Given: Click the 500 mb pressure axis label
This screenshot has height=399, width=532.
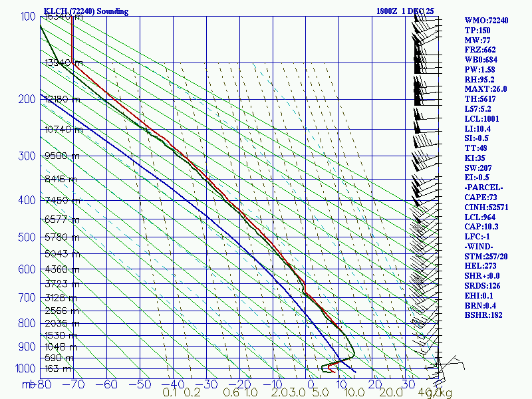Looking at the screenshot, I should click(x=27, y=237).
